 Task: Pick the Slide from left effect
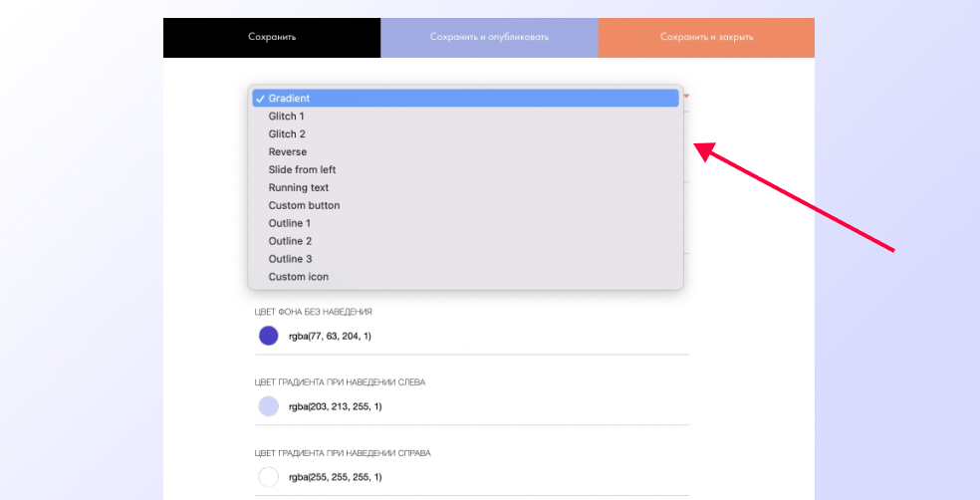click(x=465, y=169)
